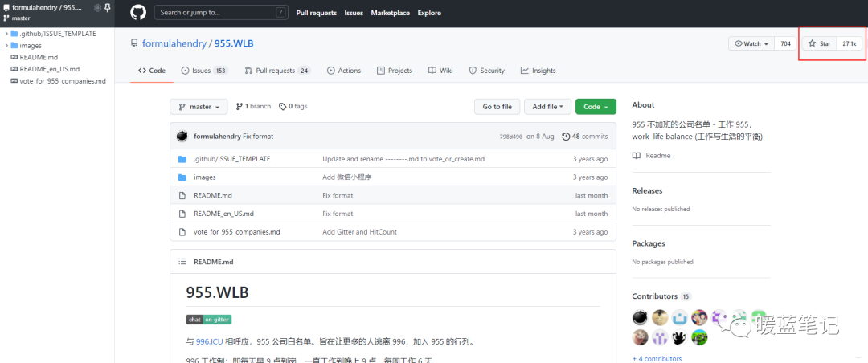View the 48 commits history
Image resolution: width=868 pixels, height=363 pixels.
pyautogui.click(x=584, y=137)
